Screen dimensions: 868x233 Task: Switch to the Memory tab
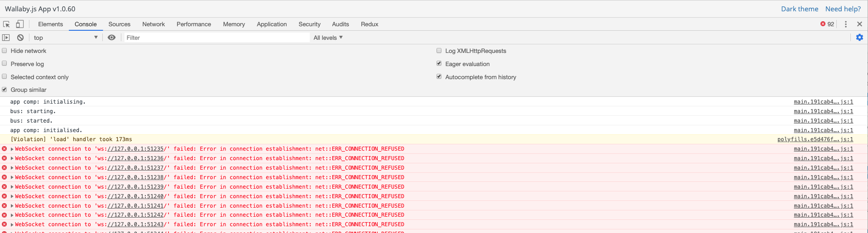coord(234,24)
